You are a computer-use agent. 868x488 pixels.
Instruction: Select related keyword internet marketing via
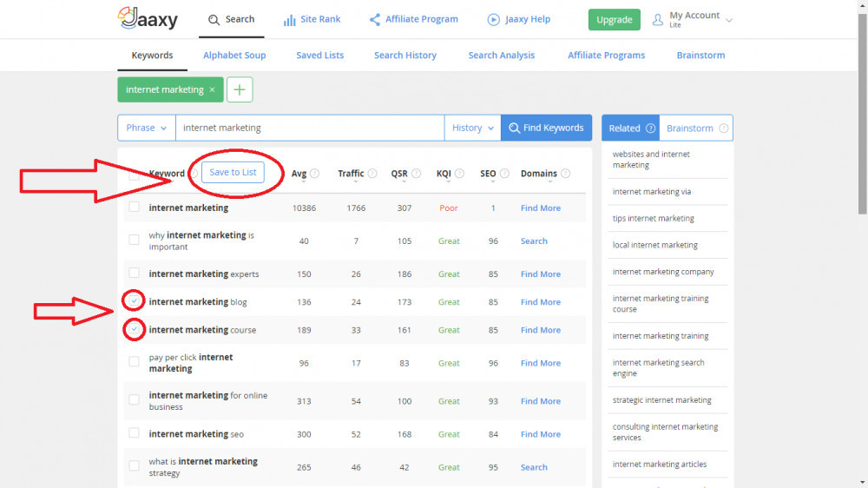(x=652, y=192)
